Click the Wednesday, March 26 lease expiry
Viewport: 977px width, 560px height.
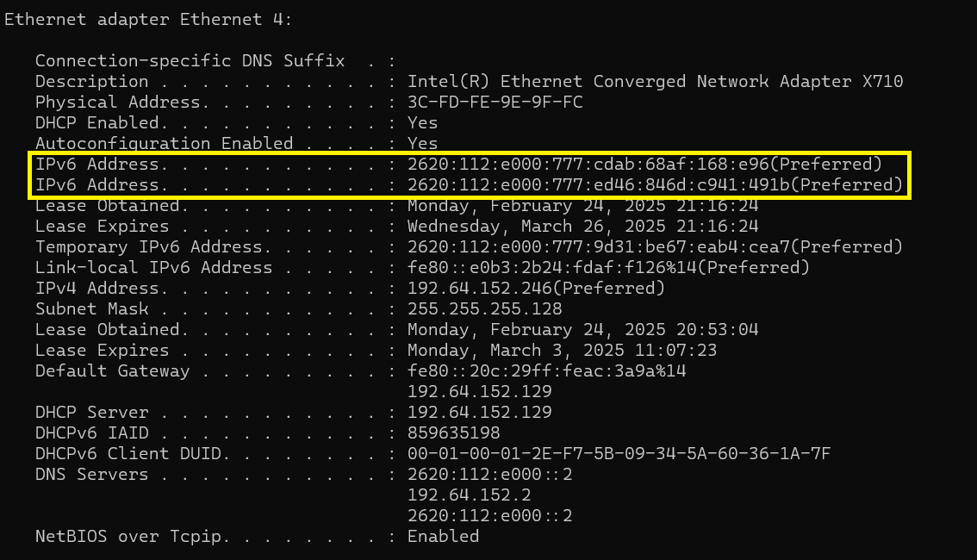tap(582, 227)
